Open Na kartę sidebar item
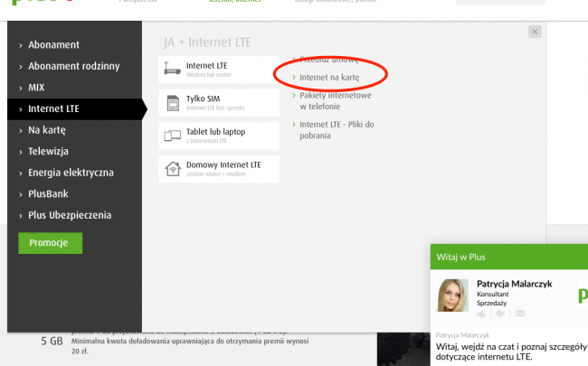Screen dimensions: 588x366 point(47,130)
